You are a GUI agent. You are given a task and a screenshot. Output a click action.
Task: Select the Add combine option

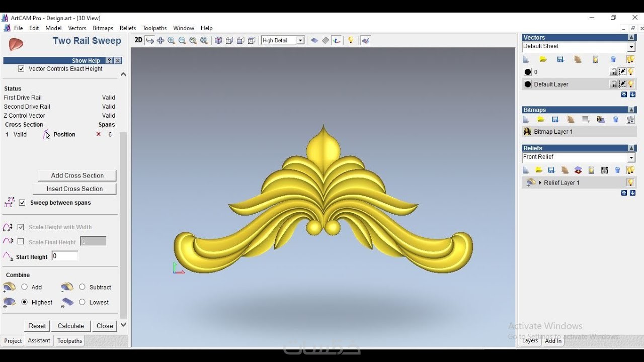(x=25, y=287)
